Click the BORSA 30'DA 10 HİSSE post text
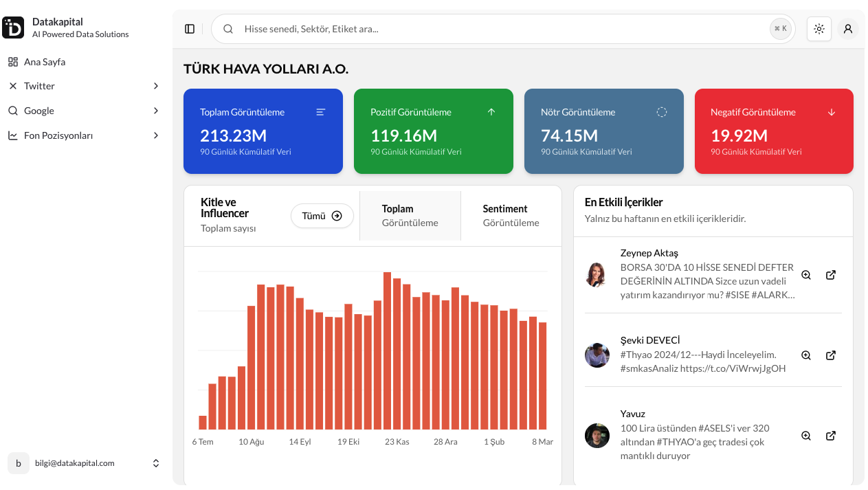This screenshot has width=868, height=490. [x=708, y=281]
